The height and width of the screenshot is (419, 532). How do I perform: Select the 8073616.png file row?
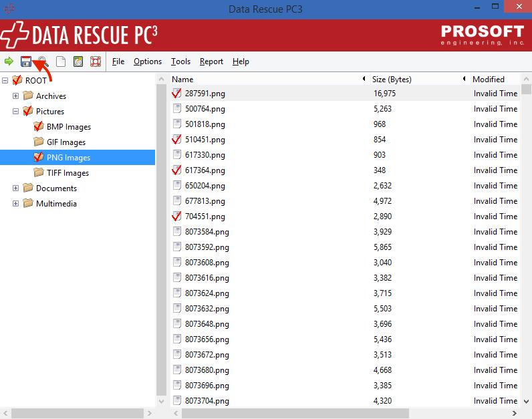(345, 277)
